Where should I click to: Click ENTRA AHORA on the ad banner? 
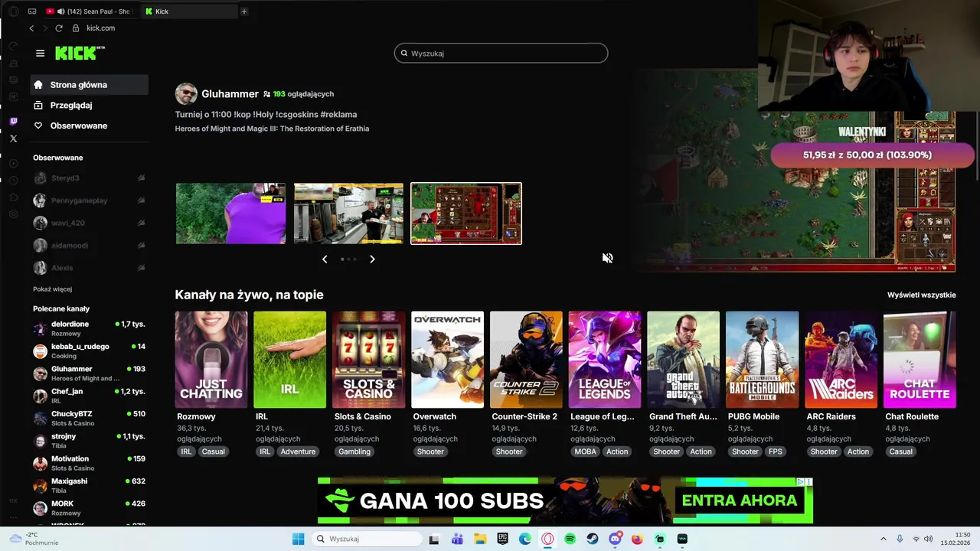click(739, 500)
